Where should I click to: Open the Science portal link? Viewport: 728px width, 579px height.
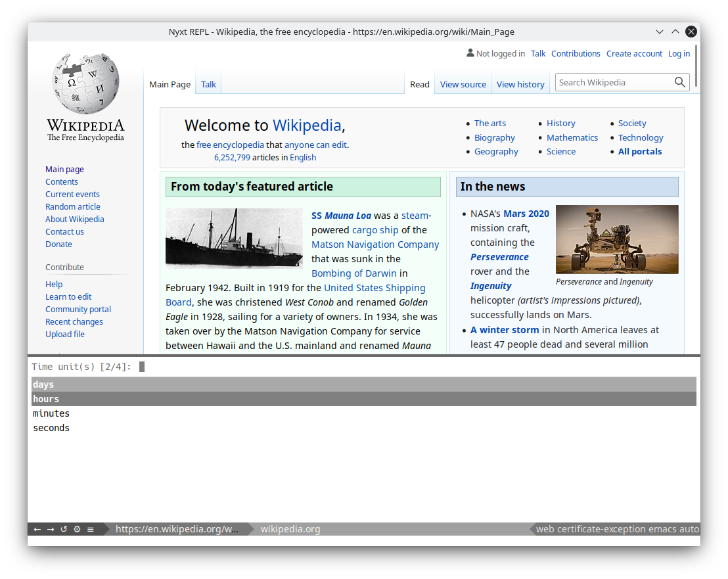(561, 152)
